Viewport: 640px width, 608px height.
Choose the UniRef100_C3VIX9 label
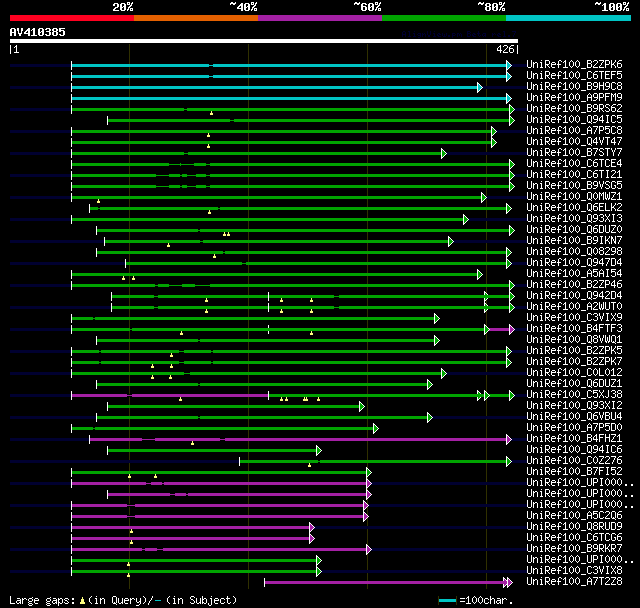click(x=574, y=318)
